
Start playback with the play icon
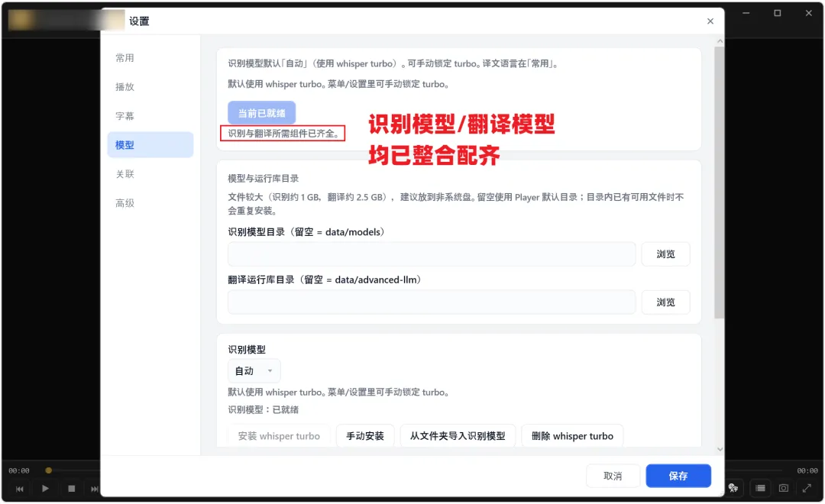point(45,489)
